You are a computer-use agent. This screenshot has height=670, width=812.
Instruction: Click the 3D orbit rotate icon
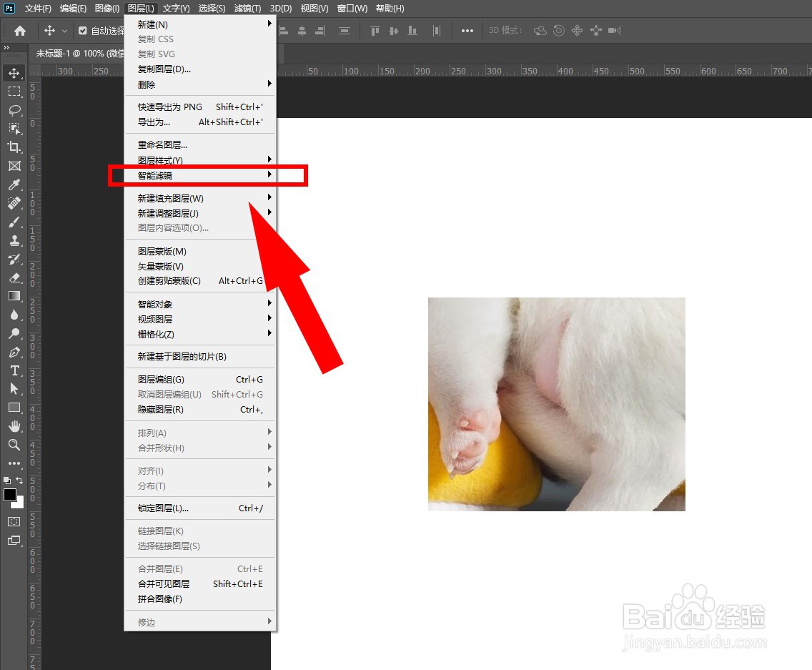click(x=540, y=31)
